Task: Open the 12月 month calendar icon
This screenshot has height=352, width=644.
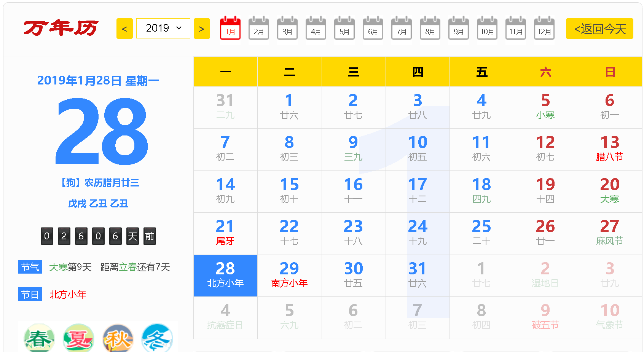Action: [x=544, y=29]
